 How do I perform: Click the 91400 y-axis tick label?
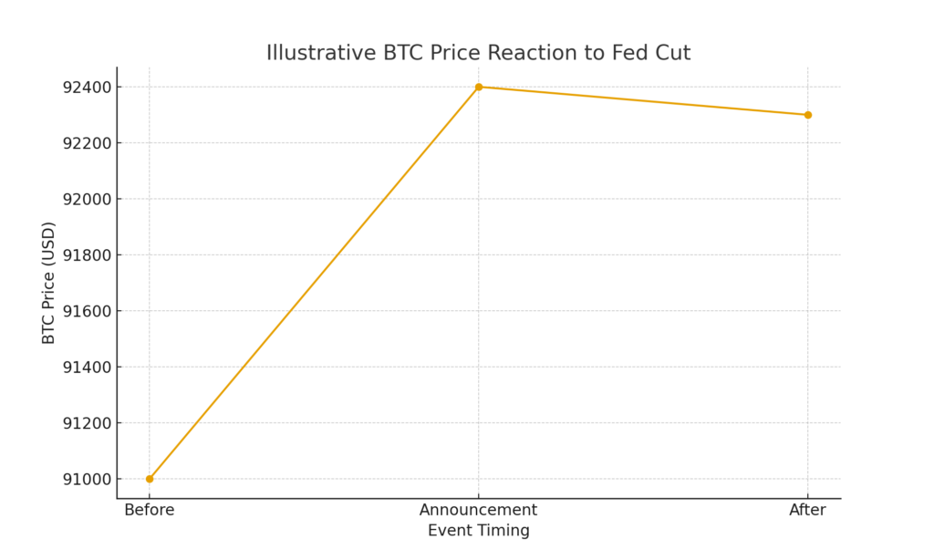(87, 368)
